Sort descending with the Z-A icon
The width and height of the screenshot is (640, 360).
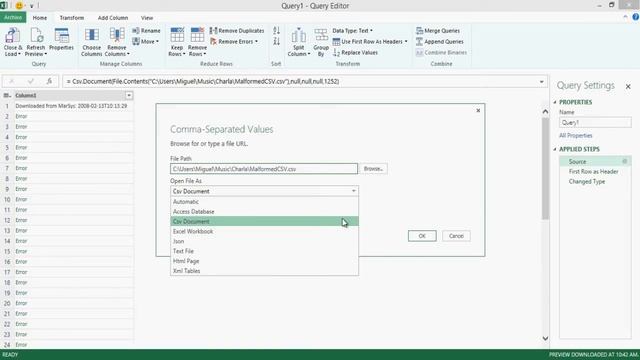(x=276, y=42)
